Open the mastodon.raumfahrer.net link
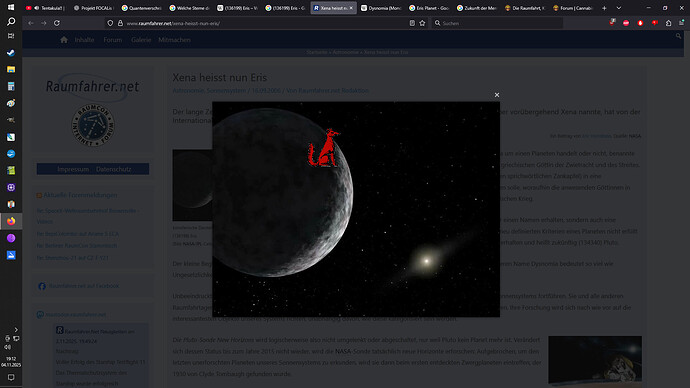 point(76,315)
